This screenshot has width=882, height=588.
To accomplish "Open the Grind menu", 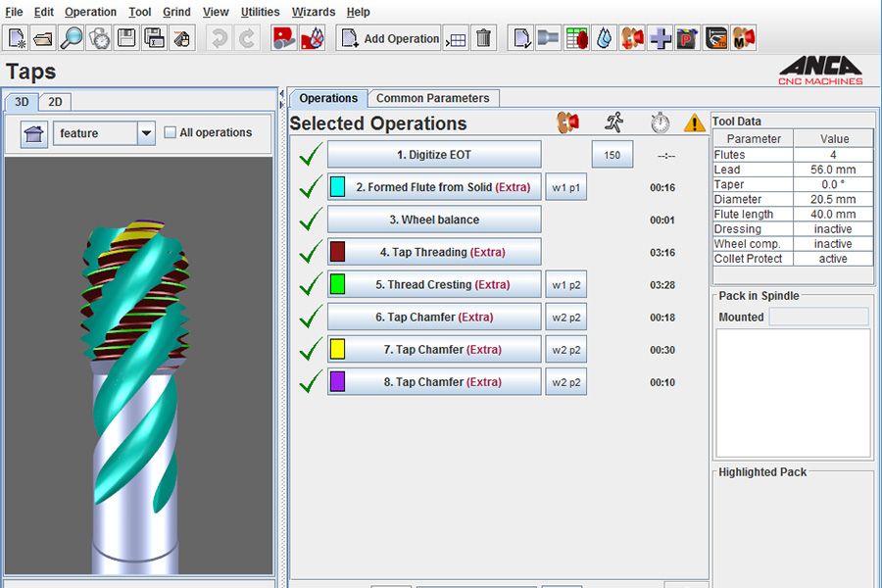I will [x=176, y=12].
